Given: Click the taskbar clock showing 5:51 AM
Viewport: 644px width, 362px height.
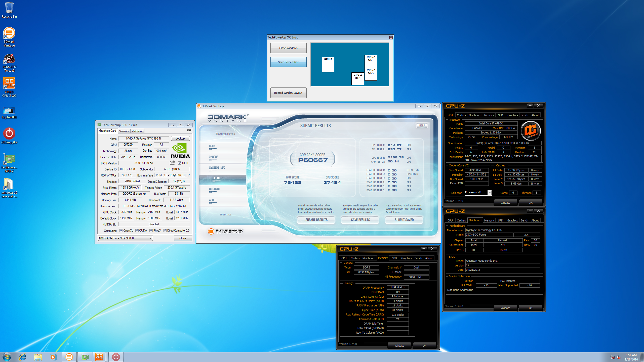Looking at the screenshot, I should coord(631,357).
